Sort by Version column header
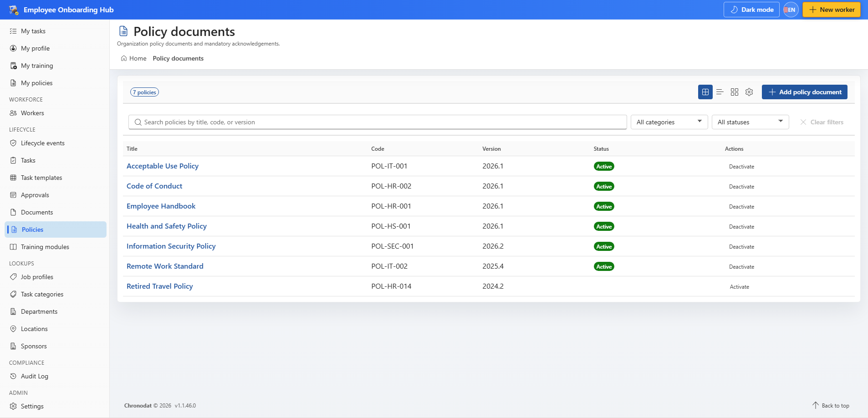Screen dimensions: 868x418 [491, 149]
